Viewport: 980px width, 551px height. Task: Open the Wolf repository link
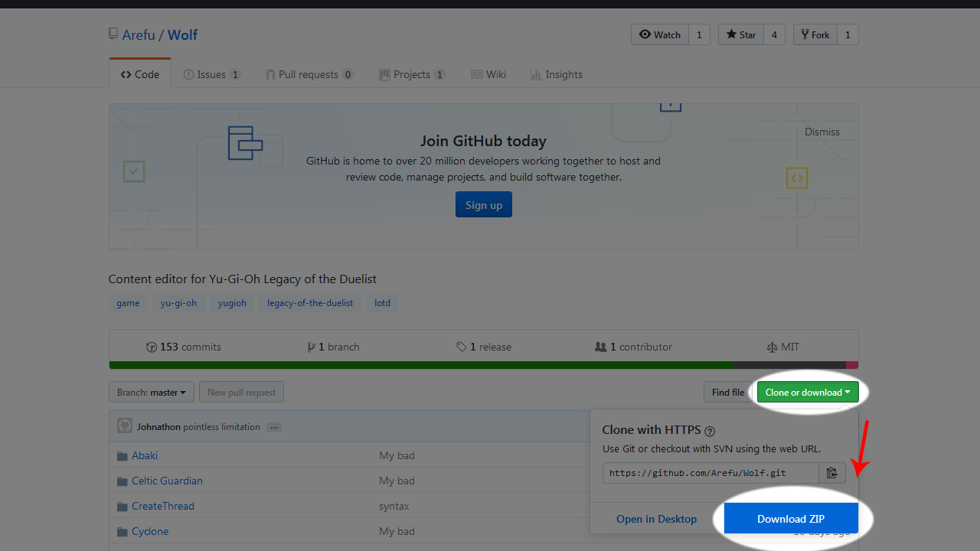coord(183,34)
